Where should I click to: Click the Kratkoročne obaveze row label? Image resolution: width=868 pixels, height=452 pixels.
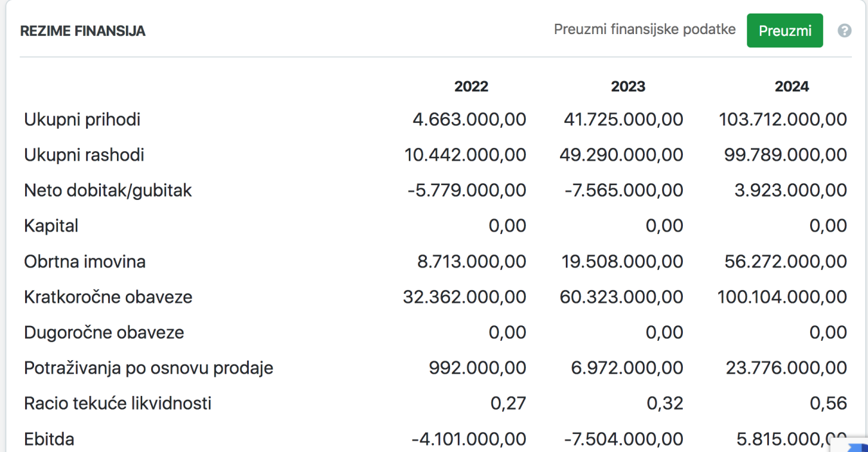tap(108, 297)
